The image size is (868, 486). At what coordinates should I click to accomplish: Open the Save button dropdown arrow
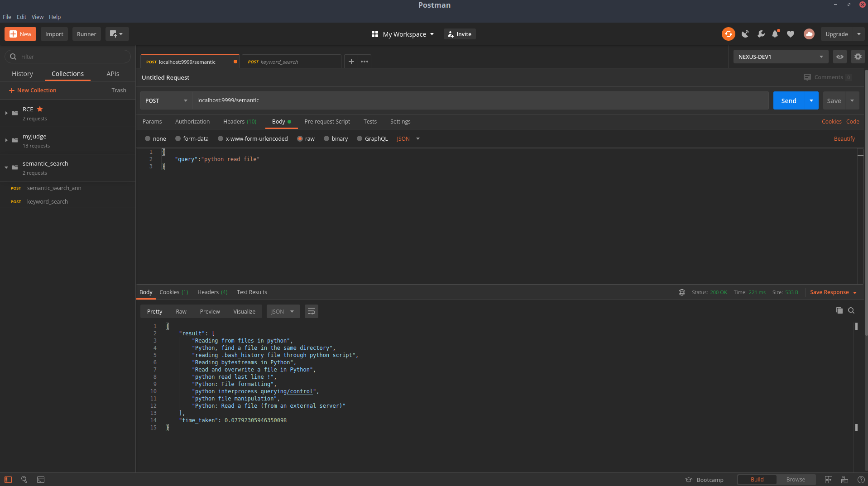pyautogui.click(x=852, y=100)
